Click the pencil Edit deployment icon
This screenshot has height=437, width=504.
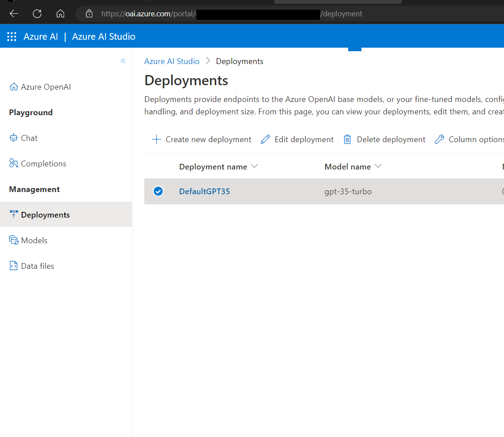[265, 139]
